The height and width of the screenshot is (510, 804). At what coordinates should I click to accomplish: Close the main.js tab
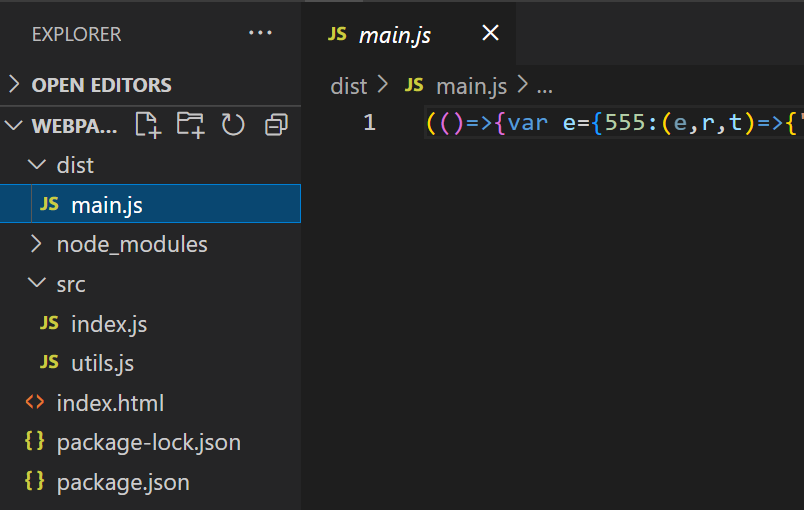coord(491,33)
